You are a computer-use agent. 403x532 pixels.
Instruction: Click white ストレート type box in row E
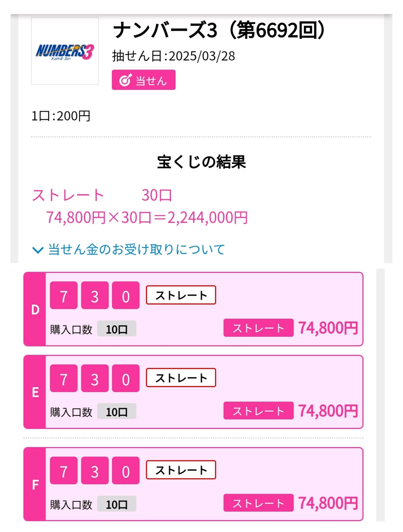click(181, 378)
